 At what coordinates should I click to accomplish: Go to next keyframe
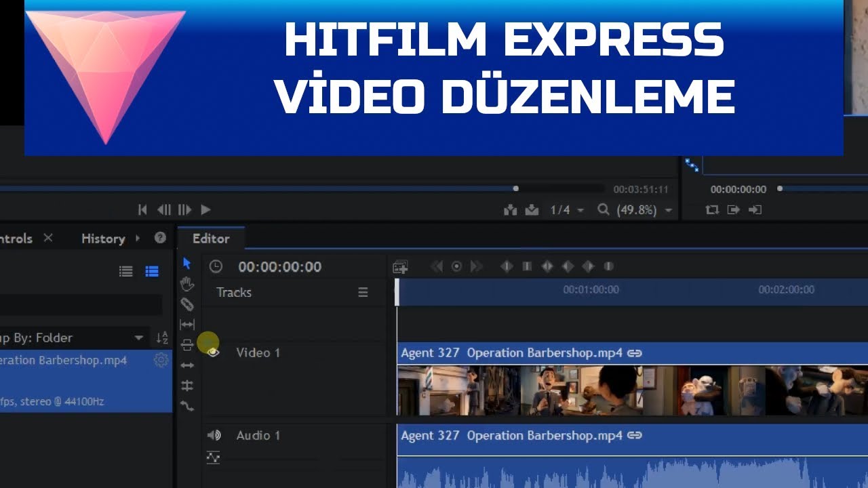coord(476,266)
